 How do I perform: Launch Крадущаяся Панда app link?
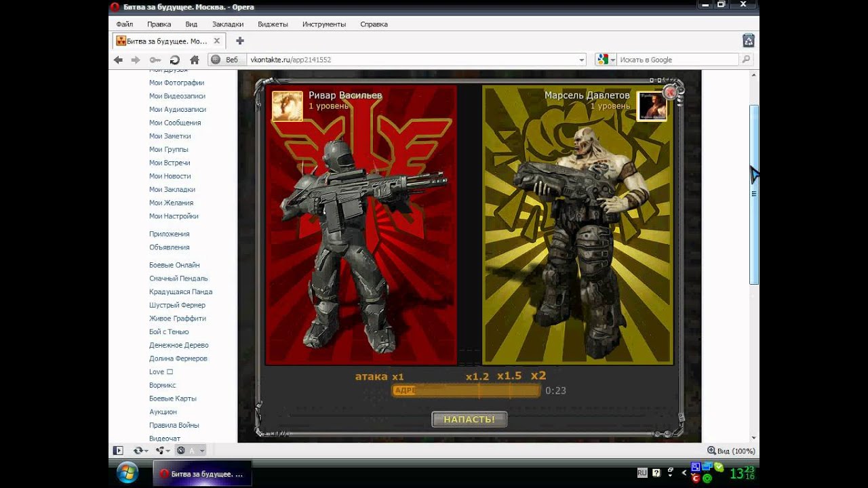(180, 291)
